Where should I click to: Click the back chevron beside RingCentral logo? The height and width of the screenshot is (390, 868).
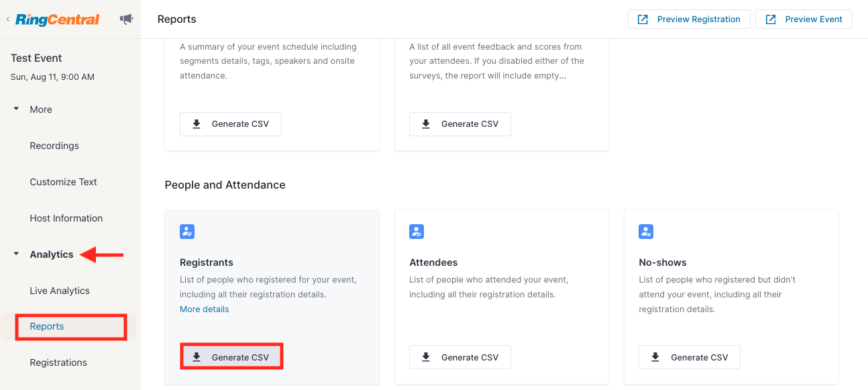tap(8, 19)
